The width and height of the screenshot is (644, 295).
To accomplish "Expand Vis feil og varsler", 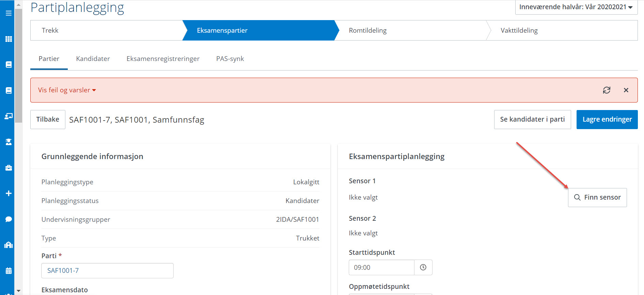I will coord(67,90).
